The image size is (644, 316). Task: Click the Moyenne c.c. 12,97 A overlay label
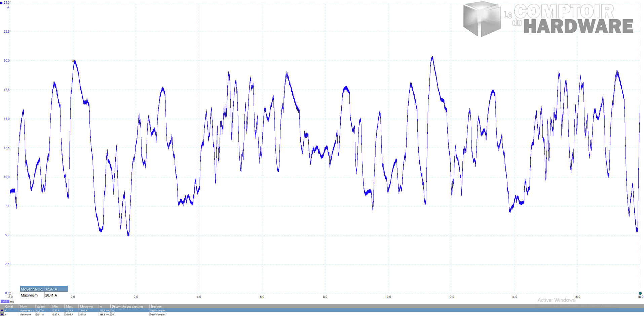[x=44, y=289]
